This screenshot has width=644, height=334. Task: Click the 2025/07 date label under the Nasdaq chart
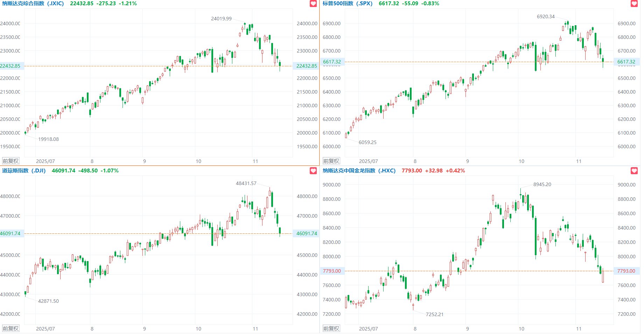pos(45,161)
